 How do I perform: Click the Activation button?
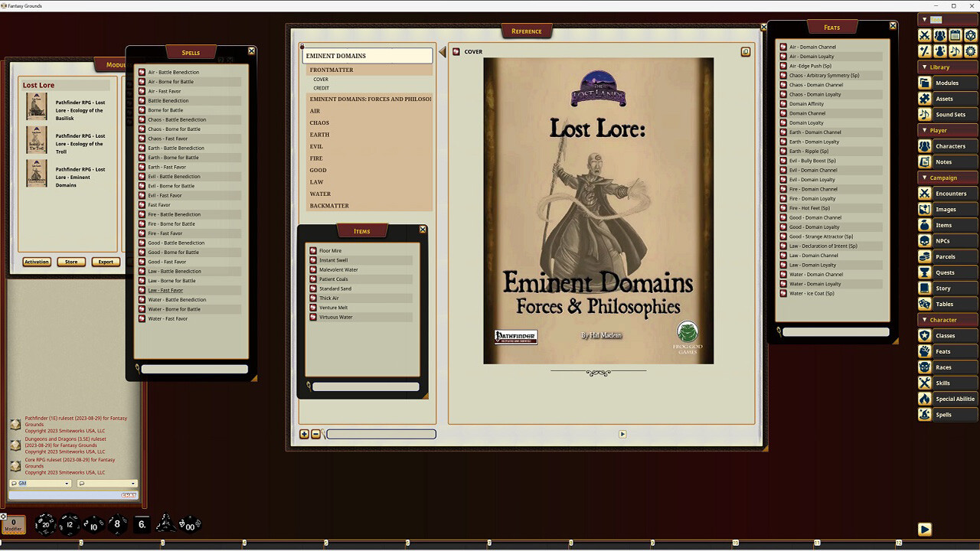(x=36, y=262)
